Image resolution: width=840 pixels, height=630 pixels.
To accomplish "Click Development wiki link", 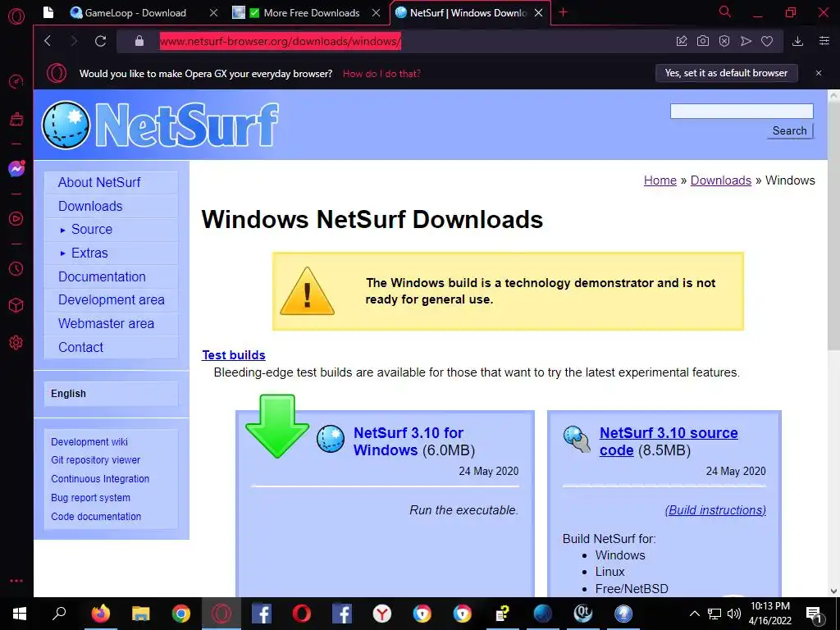I will [89, 442].
